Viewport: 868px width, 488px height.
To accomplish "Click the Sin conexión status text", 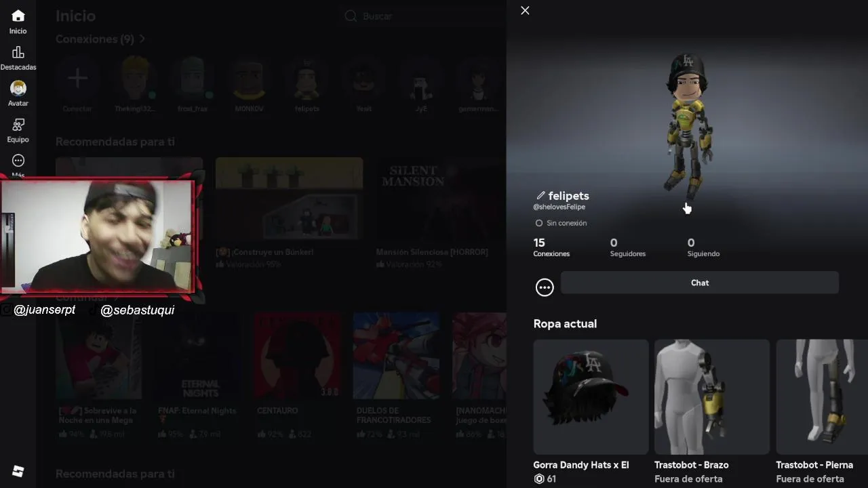I will coord(567,223).
